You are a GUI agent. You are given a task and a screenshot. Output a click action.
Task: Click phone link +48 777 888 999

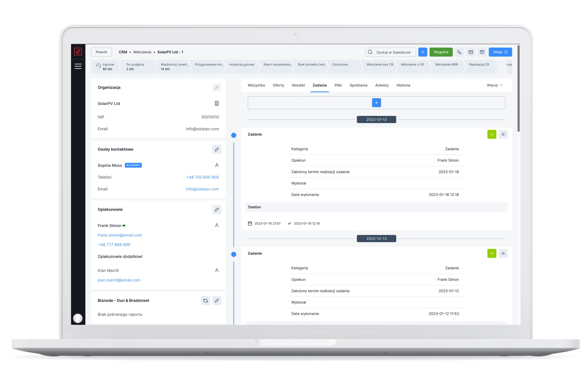114,244
